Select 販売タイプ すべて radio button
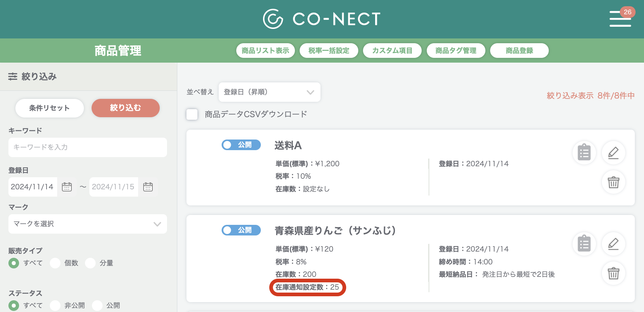Screen dimensions: 644x312 (14, 263)
